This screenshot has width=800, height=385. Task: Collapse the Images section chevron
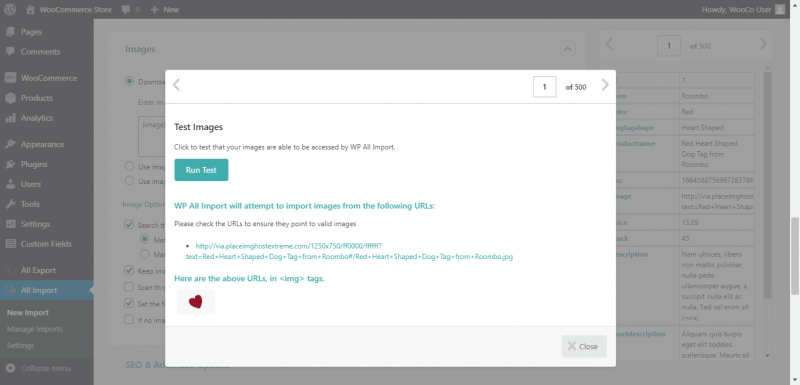568,49
